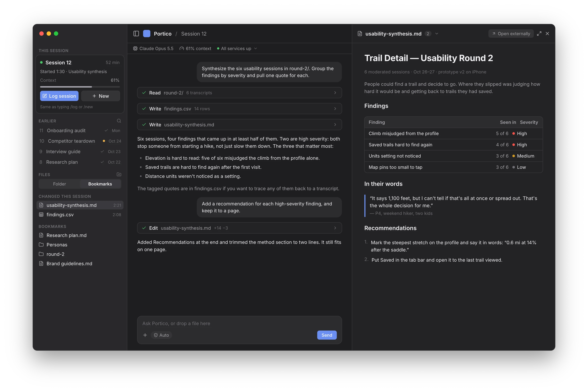Viewport: 588px width, 392px height.
Task: Click the folder icon next to Personas
Action: (41, 244)
